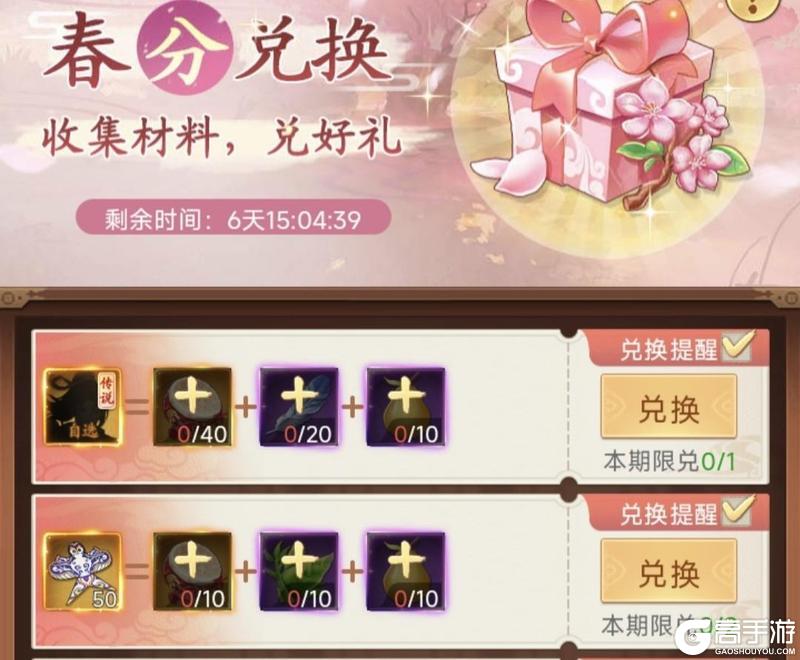Tap second row pouch material slot 0/10
Screen dimensions: 800x660
[406, 571]
